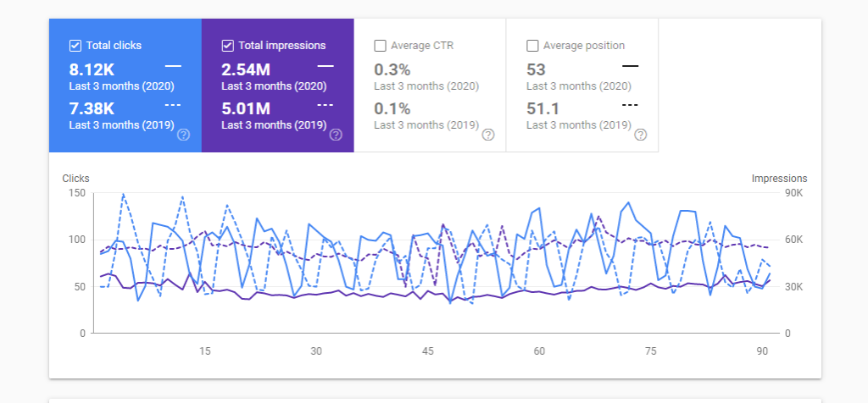The width and height of the screenshot is (868, 403).
Task: Select the 51.1 average position value
Action: pos(542,108)
